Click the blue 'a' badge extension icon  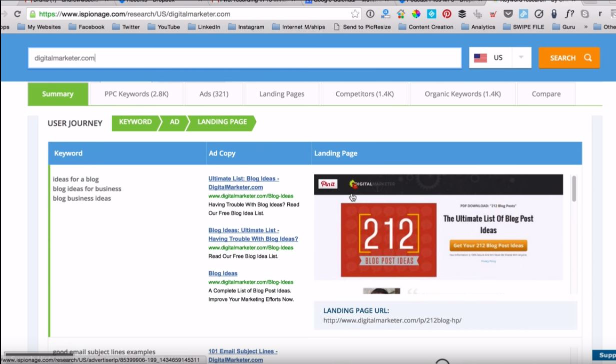pyautogui.click(x=385, y=14)
